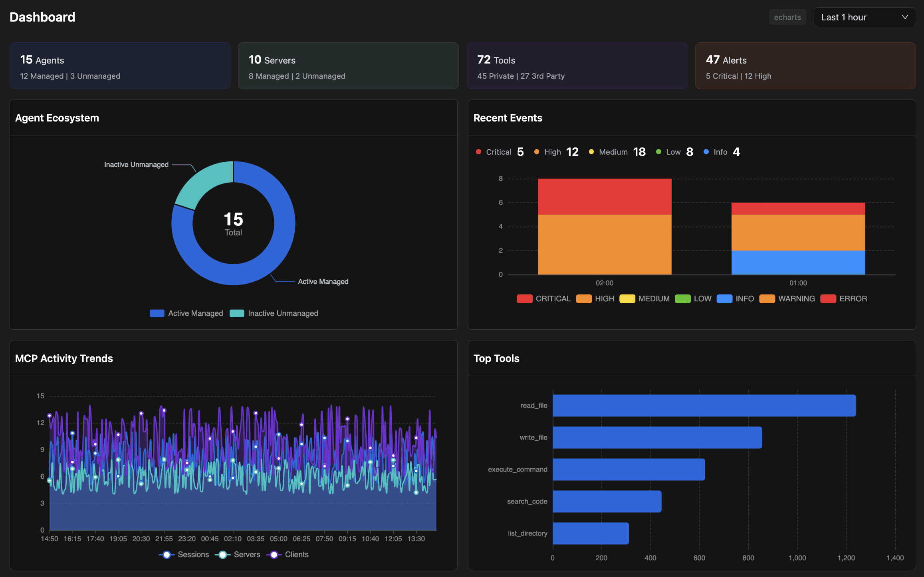Click the Low green dot indicator
This screenshot has height=577, width=924.
coord(658,152)
